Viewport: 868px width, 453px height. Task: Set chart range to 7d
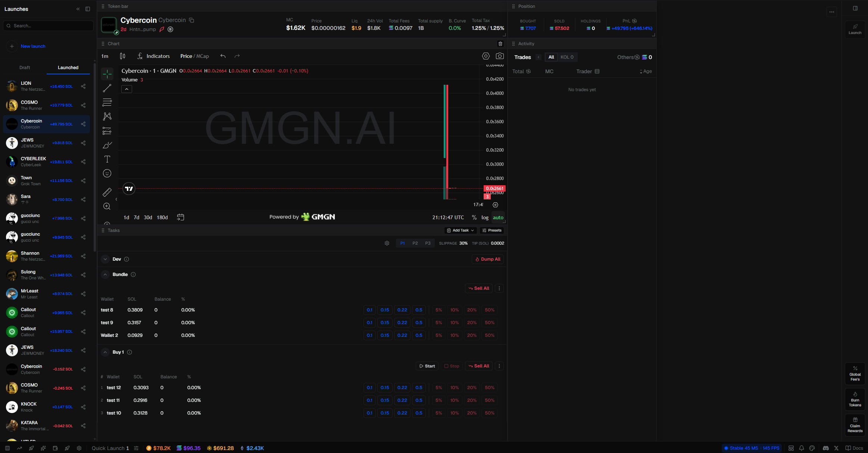137,217
